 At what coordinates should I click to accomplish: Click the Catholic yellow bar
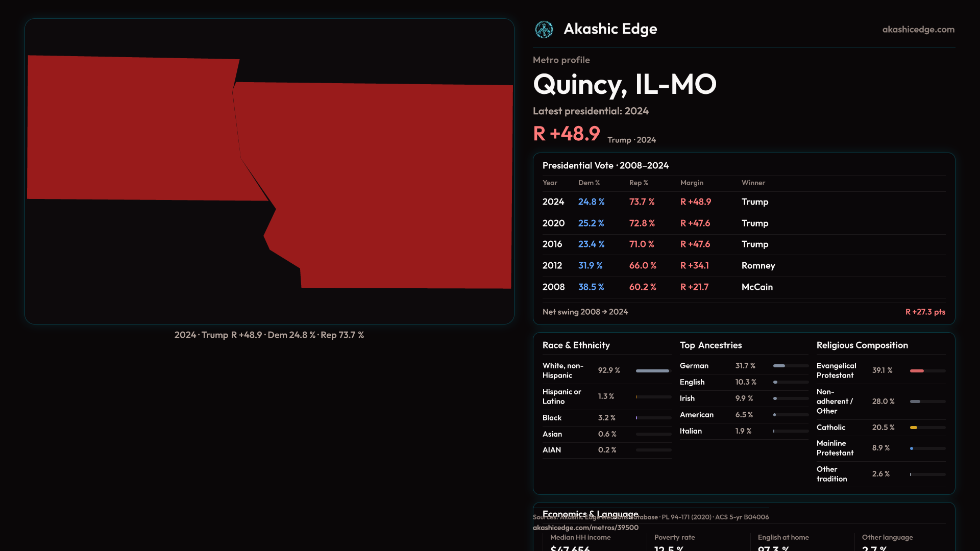coord(914,428)
